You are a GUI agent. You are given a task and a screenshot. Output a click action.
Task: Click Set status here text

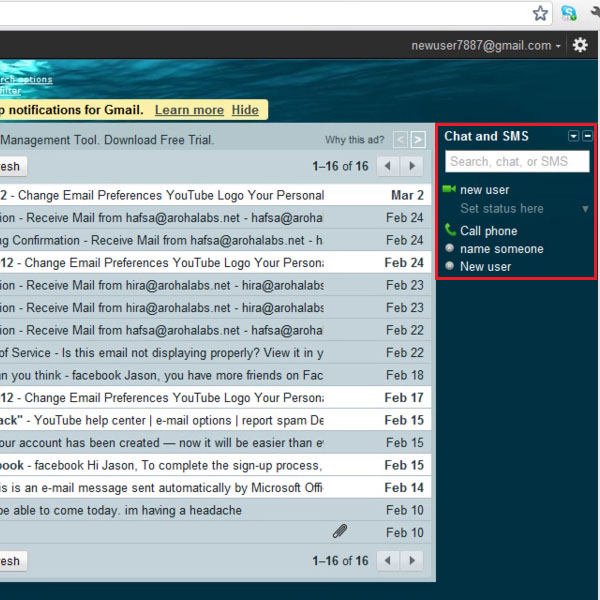502,209
